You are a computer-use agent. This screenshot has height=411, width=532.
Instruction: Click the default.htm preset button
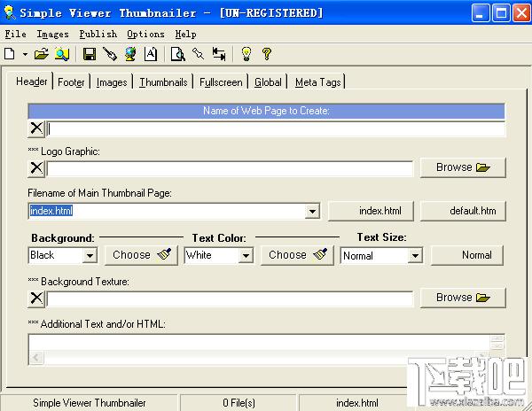[463, 211]
